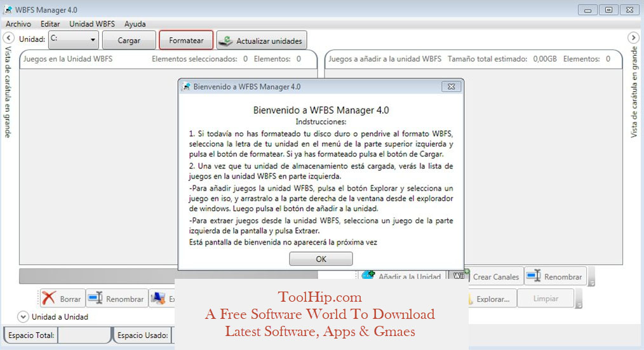644x350 pixels.
Task: Open the Unidad drive letter dropdown
Action: 74,40
